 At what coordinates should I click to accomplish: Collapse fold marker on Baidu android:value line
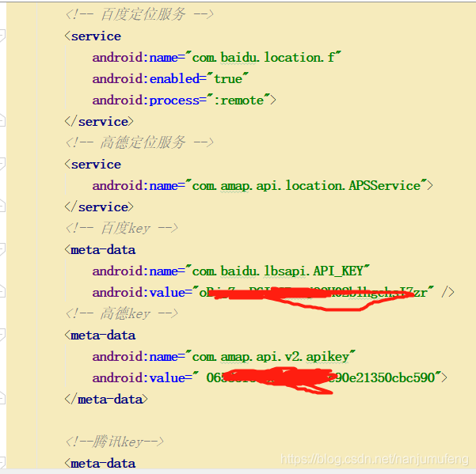[2, 292]
